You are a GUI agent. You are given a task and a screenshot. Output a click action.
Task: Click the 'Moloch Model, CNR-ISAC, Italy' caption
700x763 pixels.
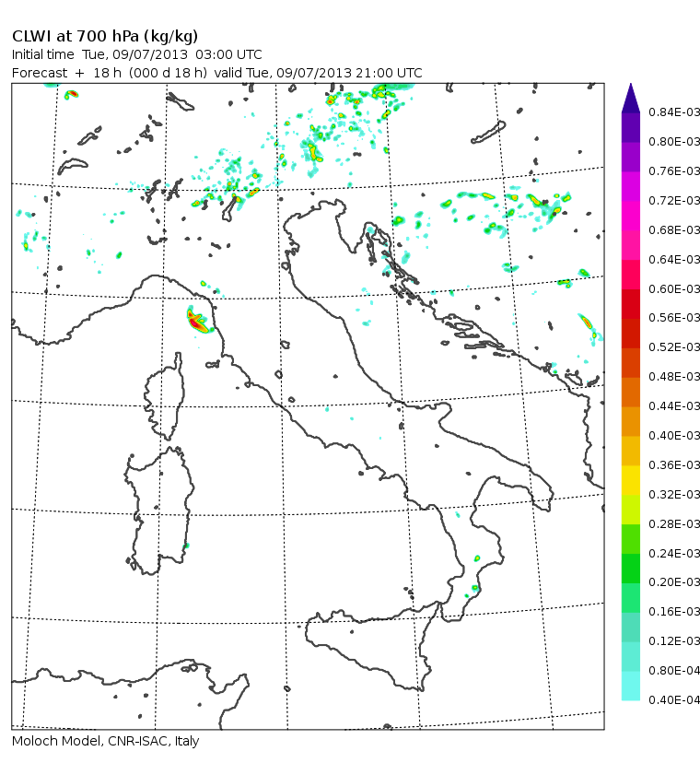pyautogui.click(x=106, y=741)
